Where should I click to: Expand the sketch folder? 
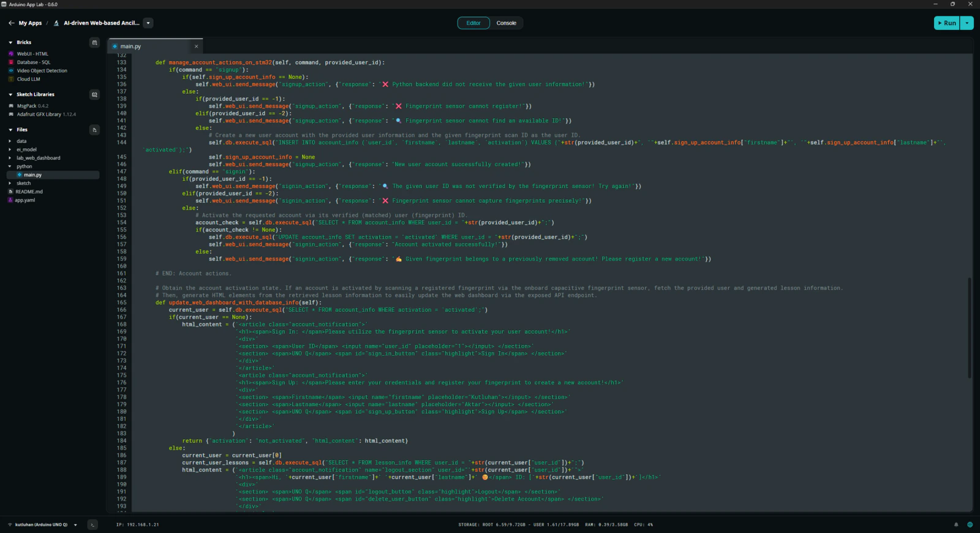point(23,183)
